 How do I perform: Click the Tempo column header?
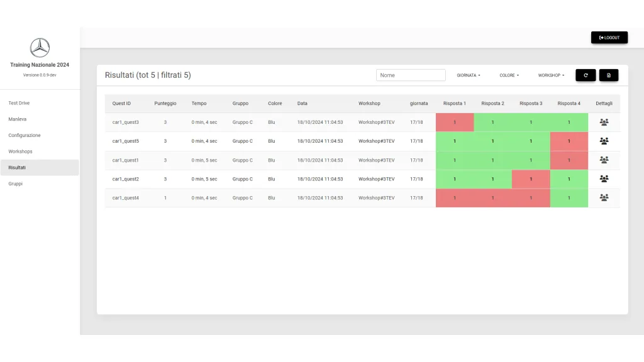tap(199, 104)
